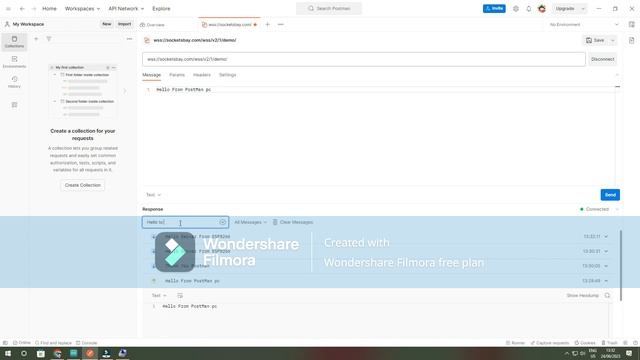Go forward with the right arrow
This screenshot has height=360, width=640.
point(34,9)
